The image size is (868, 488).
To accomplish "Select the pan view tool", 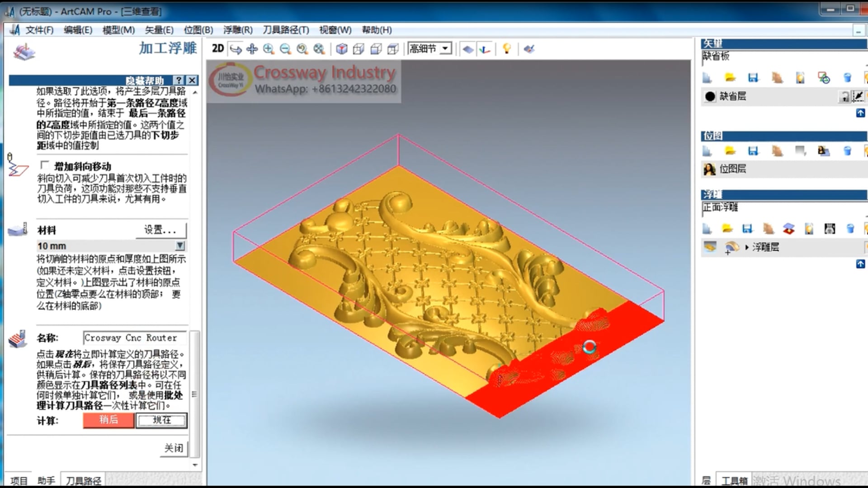I will 252,49.
